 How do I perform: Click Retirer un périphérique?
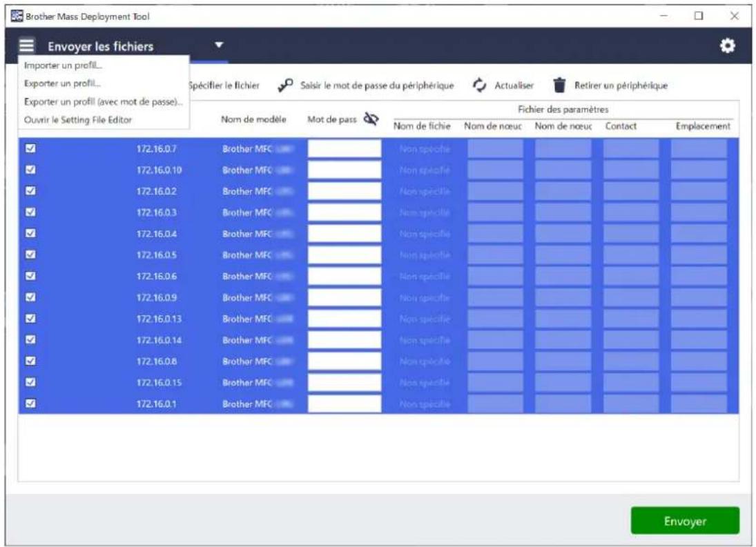coord(621,86)
